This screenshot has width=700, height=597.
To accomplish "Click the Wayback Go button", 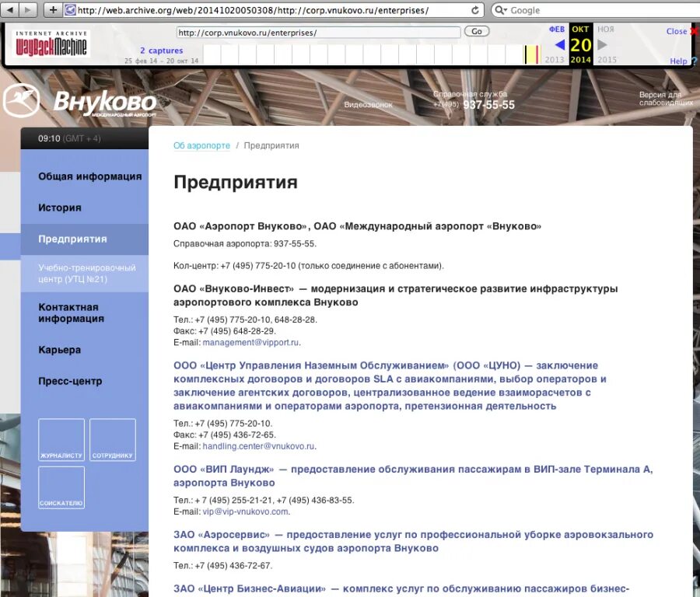I will coord(477,31).
